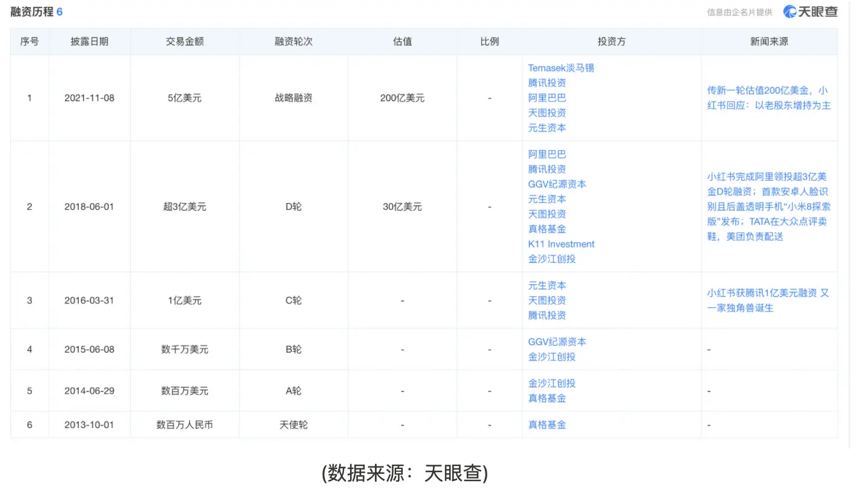867x504 pixels.
Task: Open 腾讯投资 link in the 战略融资 row
Action: coord(547,83)
